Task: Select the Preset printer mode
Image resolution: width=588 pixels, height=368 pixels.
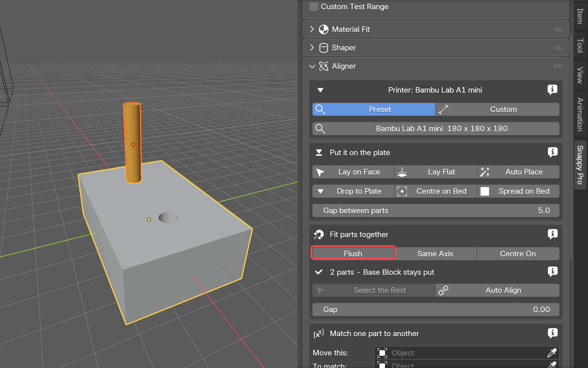Action: point(374,109)
